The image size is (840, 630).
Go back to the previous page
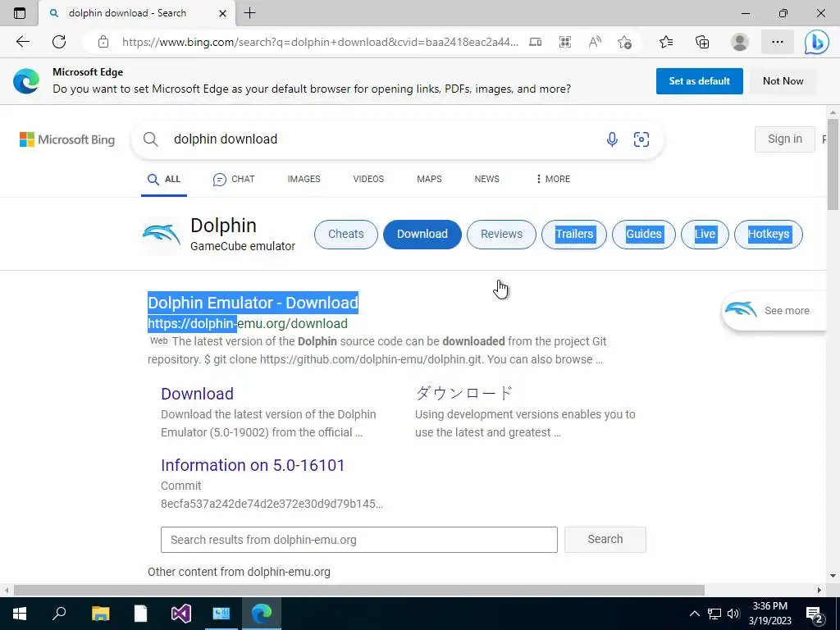pos(22,42)
